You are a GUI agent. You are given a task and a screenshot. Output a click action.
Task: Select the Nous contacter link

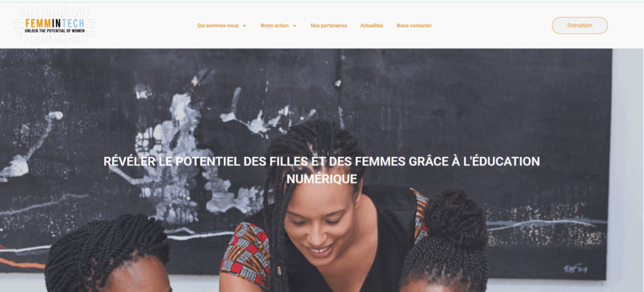[414, 25]
